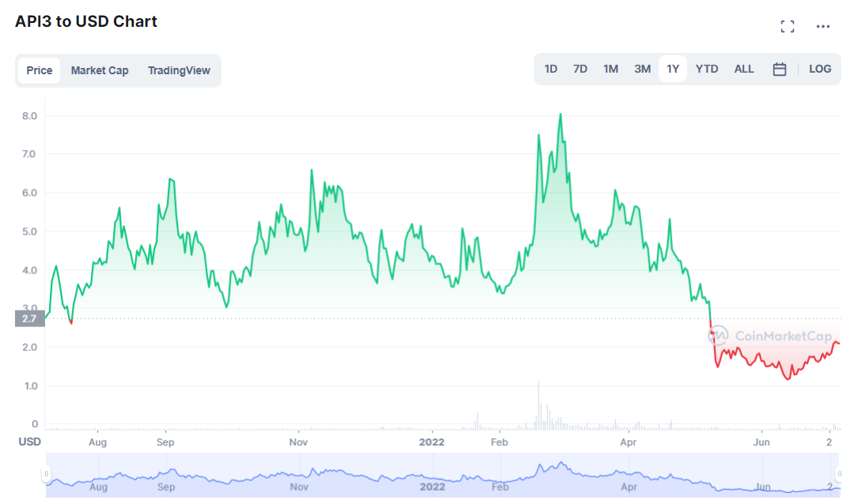Image resolution: width=854 pixels, height=504 pixels.
Task: Open the three-dot more options menu
Action: pos(823,27)
